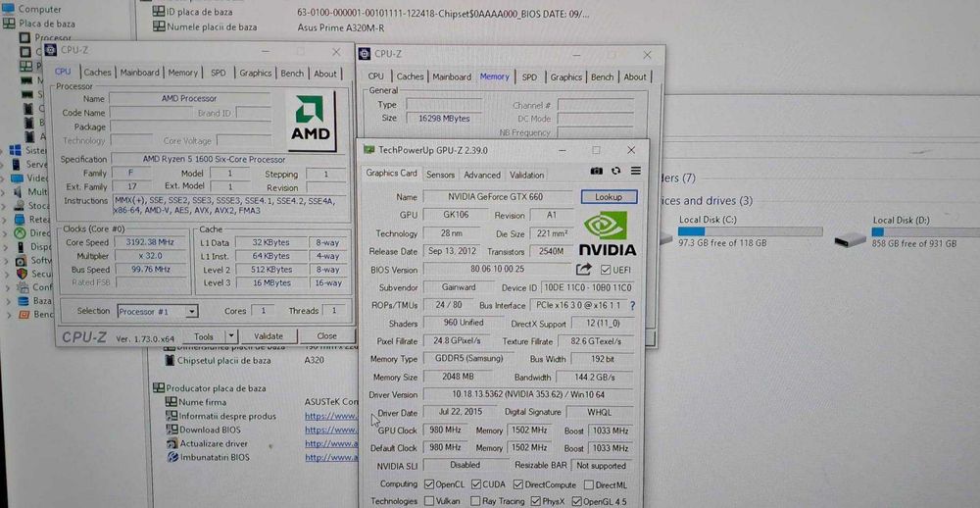
Task: Click the Core Speed value field in CPU-Z
Action: (151, 242)
